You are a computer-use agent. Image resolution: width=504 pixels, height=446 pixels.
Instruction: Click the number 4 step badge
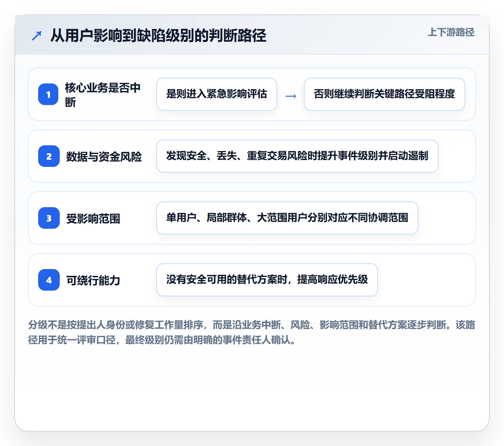coord(49,280)
